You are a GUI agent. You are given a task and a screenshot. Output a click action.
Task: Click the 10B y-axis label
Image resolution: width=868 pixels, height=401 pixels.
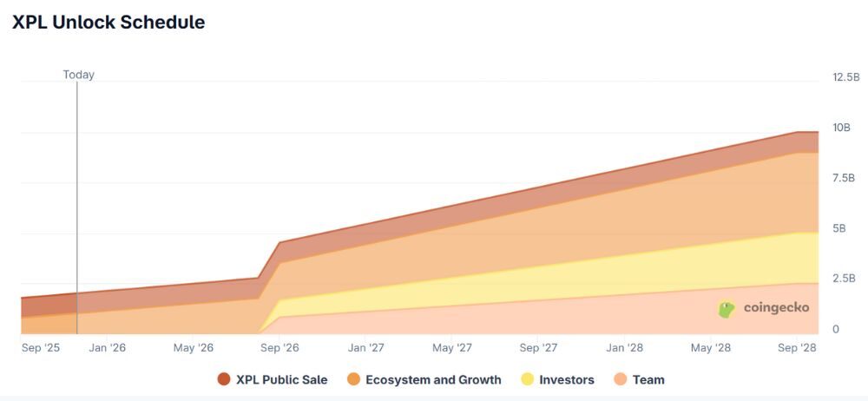coord(841,128)
